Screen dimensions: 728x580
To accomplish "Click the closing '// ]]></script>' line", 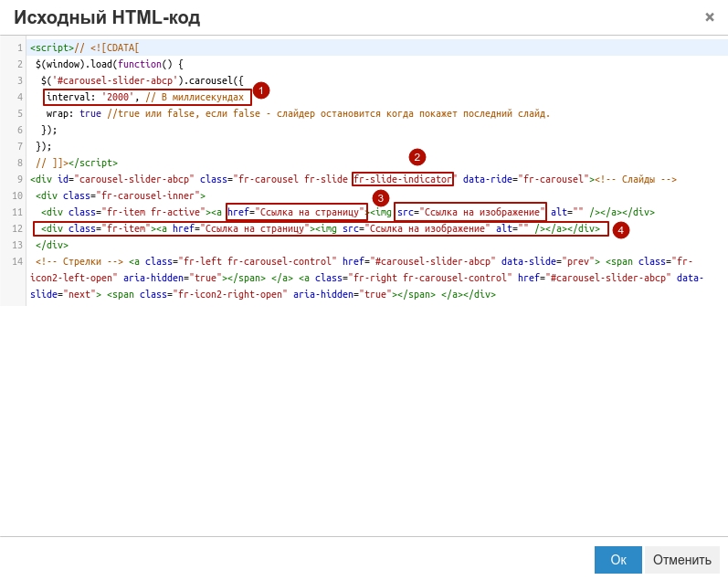I will (x=77, y=163).
